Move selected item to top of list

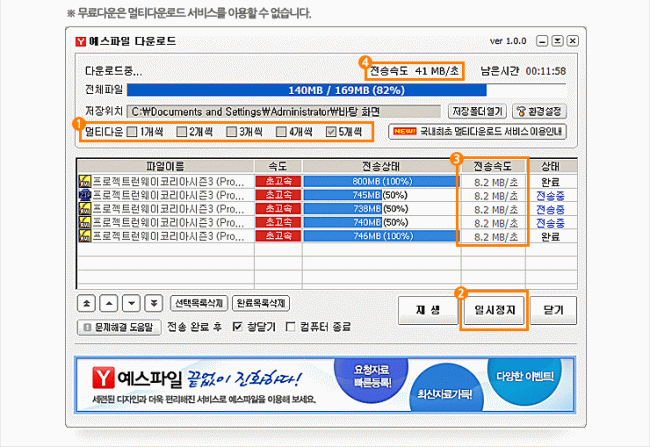coord(87,304)
